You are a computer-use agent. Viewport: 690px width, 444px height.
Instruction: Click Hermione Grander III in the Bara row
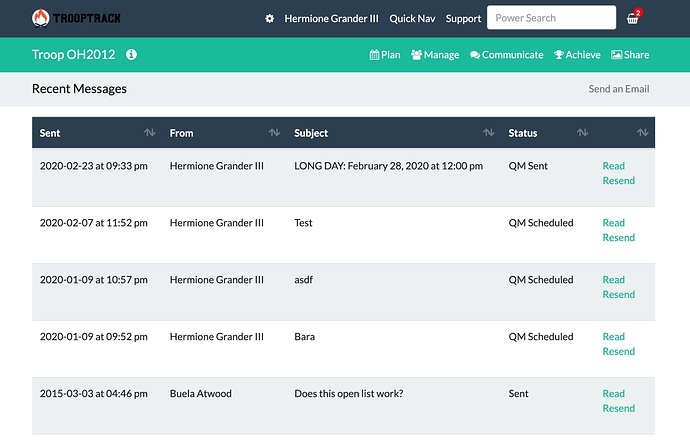point(217,337)
